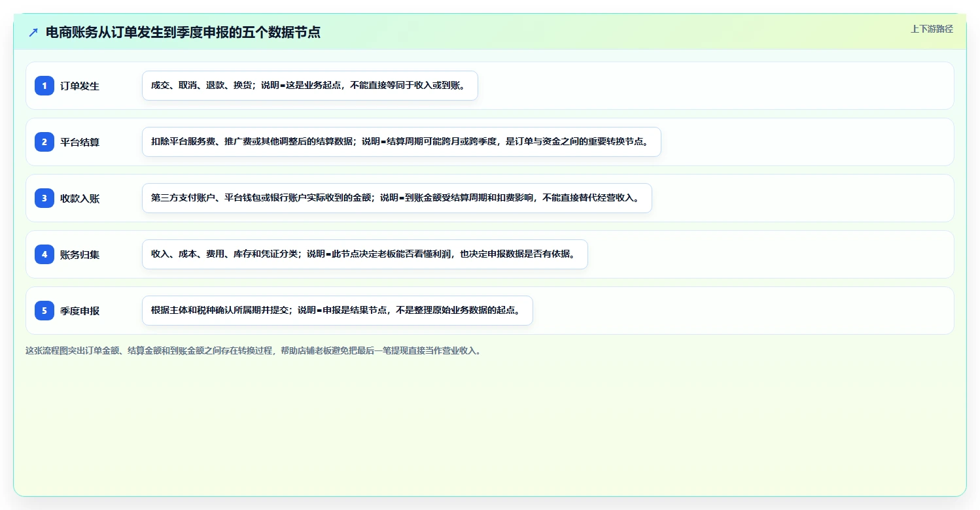
Task: Click the number 4 badge for 账务归集
Action: click(44, 254)
